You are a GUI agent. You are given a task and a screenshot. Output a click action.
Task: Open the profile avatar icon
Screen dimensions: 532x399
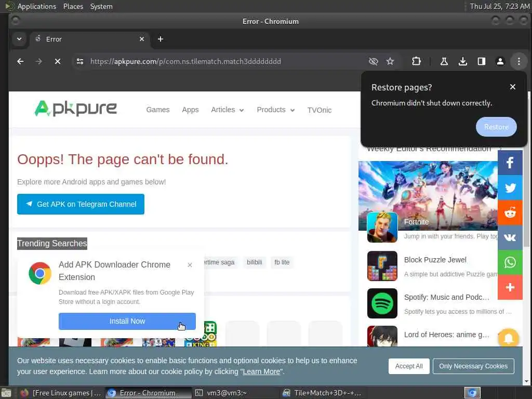click(x=500, y=61)
